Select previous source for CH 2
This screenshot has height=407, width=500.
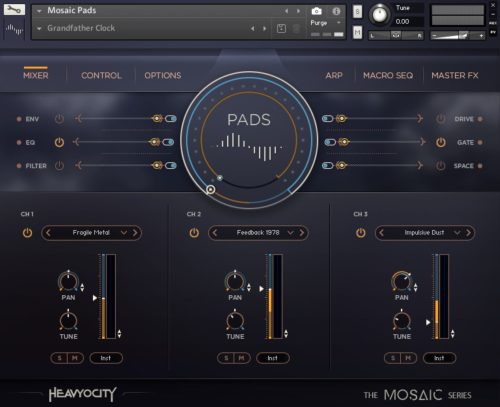pyautogui.click(x=215, y=233)
